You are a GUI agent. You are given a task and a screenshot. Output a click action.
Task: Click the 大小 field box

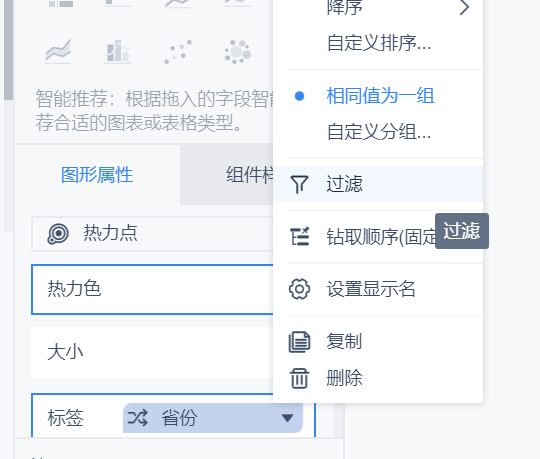pos(152,352)
